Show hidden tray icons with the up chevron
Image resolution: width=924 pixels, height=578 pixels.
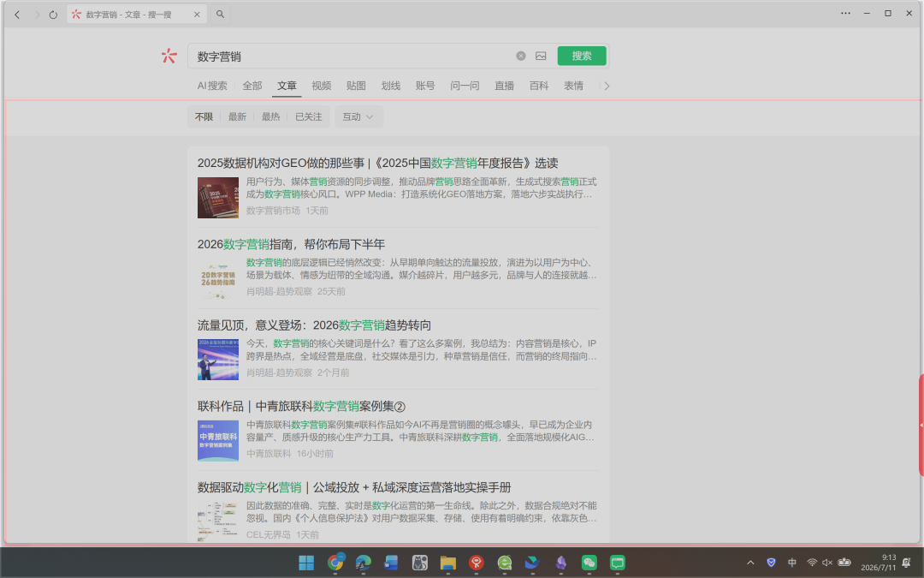[750, 563]
